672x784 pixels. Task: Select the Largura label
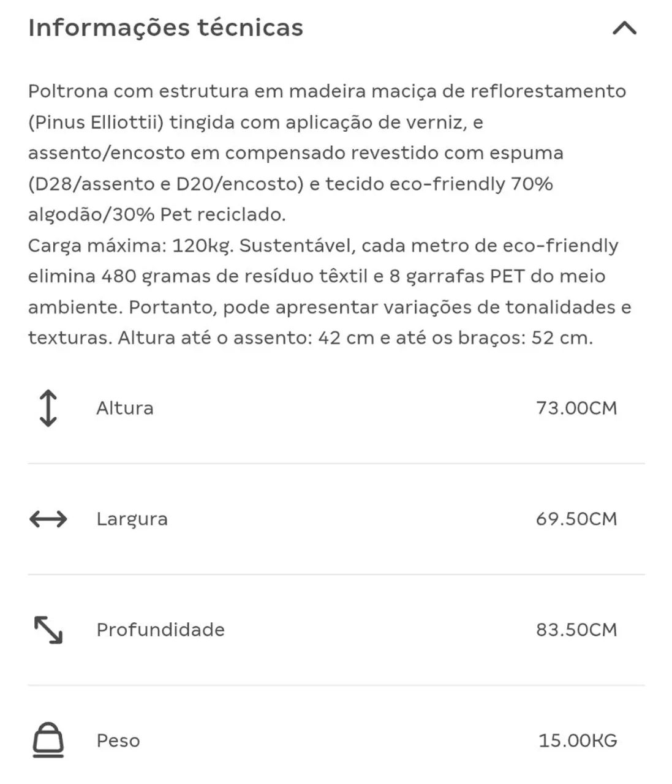point(132,519)
